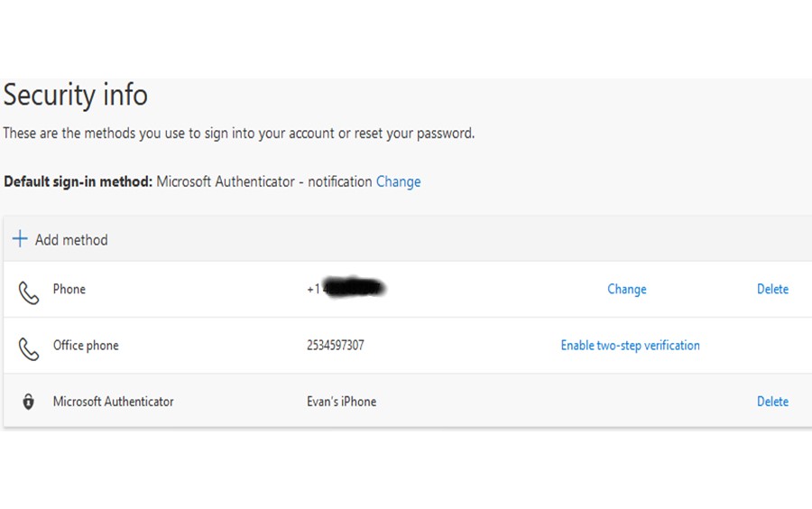Image resolution: width=812 pixels, height=509 pixels.
Task: Delete the Microsoft Authenticator method
Action: [x=772, y=402]
